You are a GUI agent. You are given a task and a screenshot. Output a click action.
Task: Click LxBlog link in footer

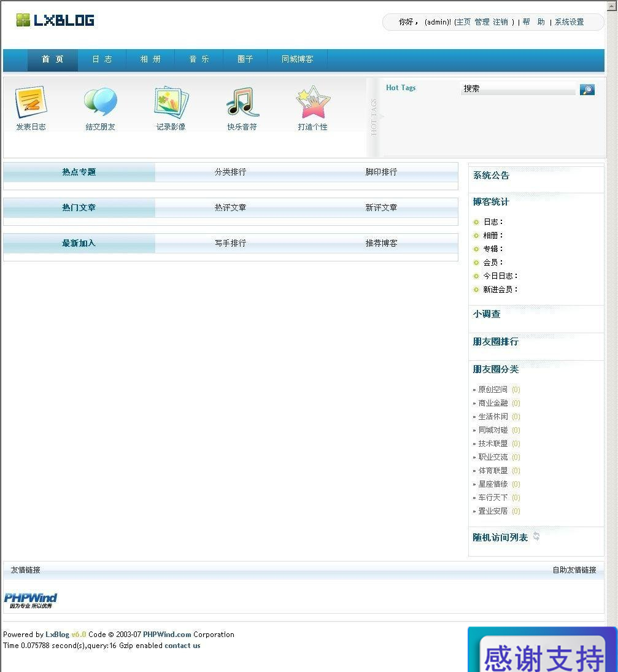[58, 635]
